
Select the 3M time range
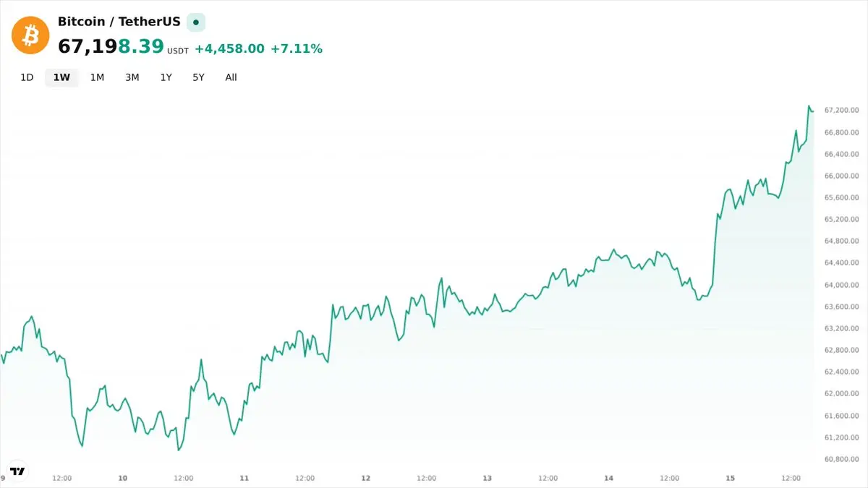pos(132,77)
